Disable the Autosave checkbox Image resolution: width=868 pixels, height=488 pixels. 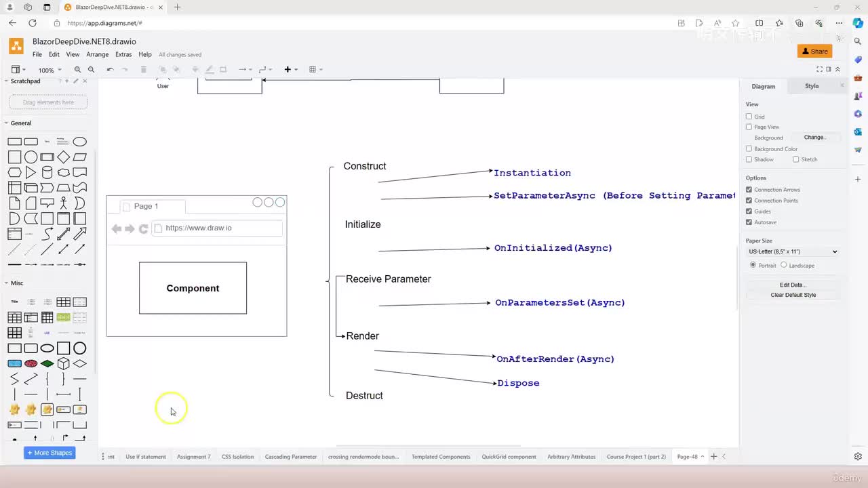(749, 222)
